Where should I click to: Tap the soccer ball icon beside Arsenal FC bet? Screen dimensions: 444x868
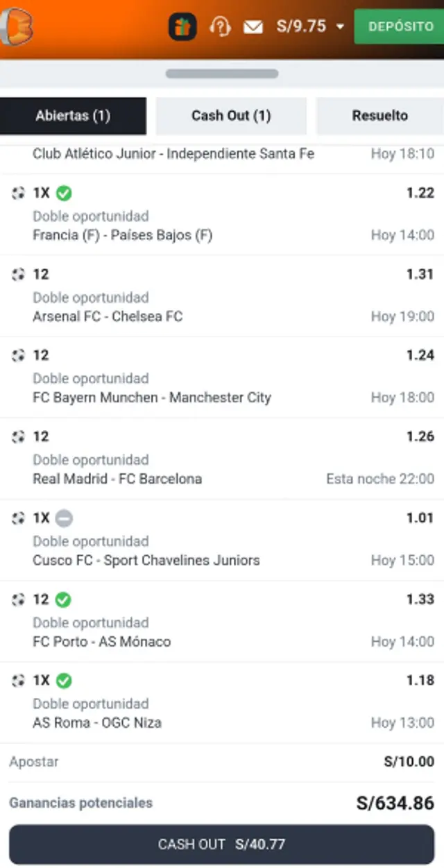[x=18, y=275]
